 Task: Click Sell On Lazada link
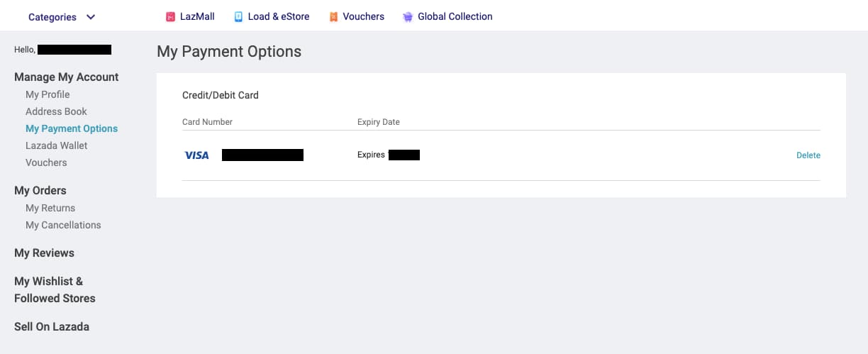click(x=52, y=326)
